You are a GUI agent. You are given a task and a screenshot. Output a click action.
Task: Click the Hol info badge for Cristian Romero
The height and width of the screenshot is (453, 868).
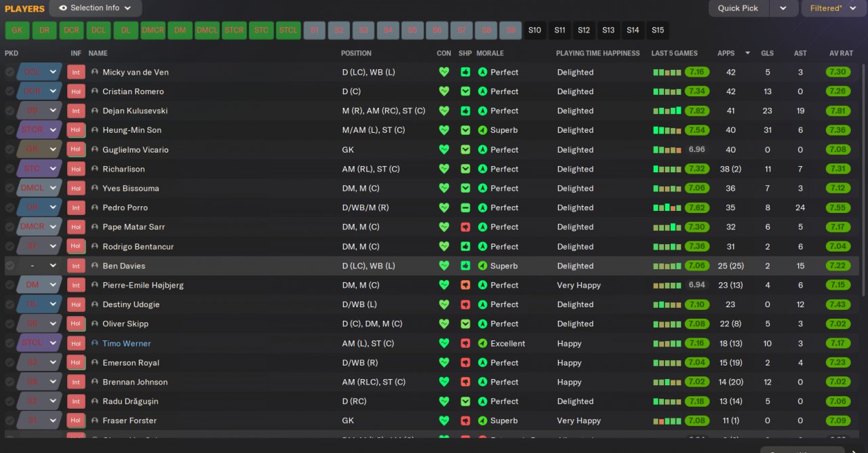[76, 92]
